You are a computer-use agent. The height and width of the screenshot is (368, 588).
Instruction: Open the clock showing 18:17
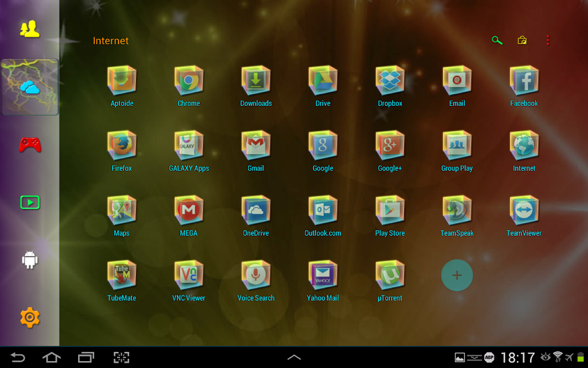[x=518, y=358]
